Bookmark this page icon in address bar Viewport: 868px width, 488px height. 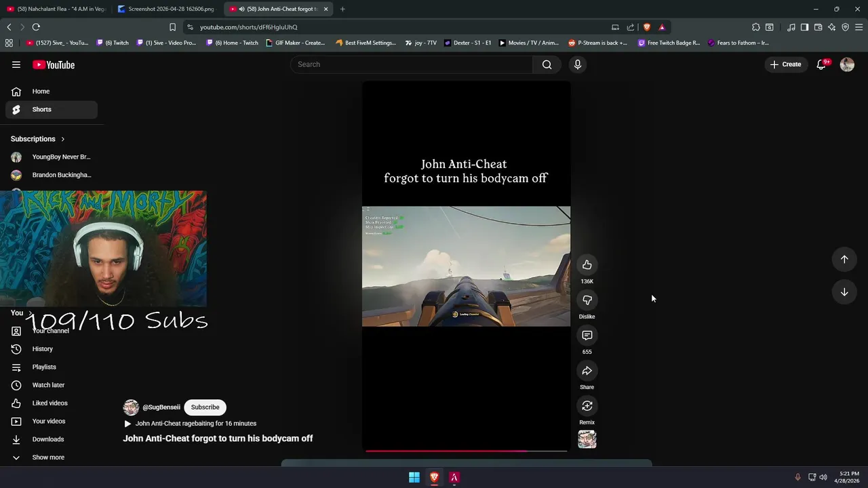tap(172, 27)
